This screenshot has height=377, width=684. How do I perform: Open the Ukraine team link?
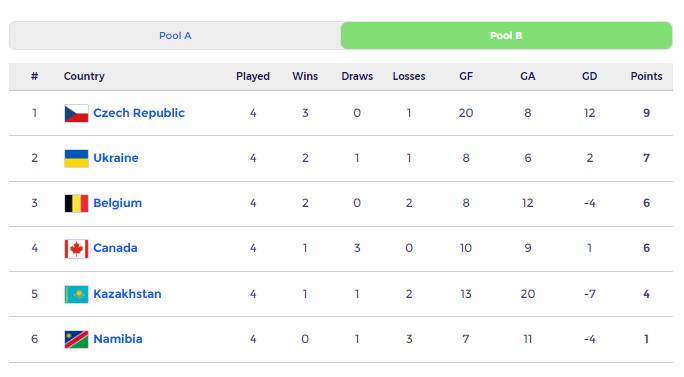tap(116, 158)
